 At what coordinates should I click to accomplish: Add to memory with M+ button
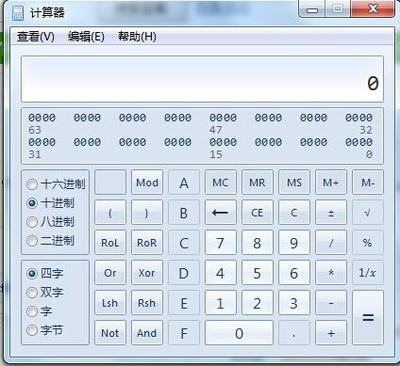click(x=331, y=182)
